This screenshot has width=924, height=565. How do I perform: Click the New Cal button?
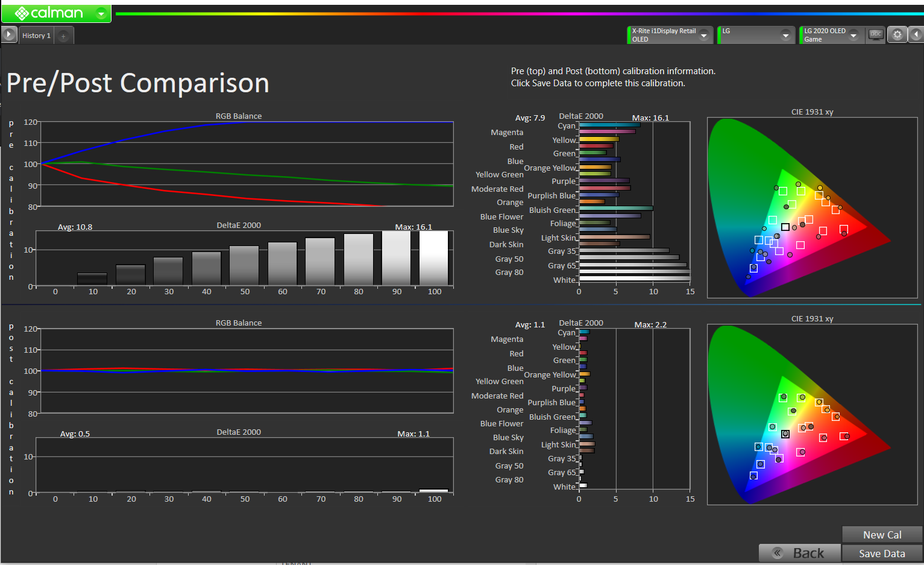point(881,535)
